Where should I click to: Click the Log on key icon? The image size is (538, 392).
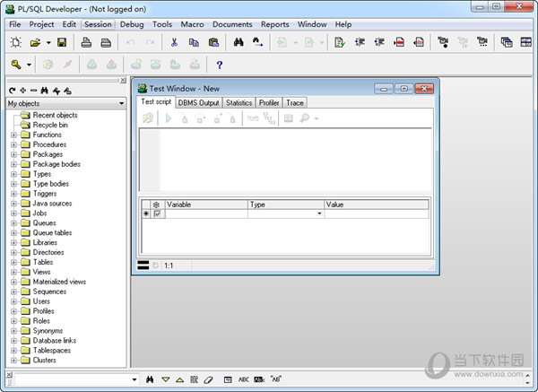pos(15,65)
